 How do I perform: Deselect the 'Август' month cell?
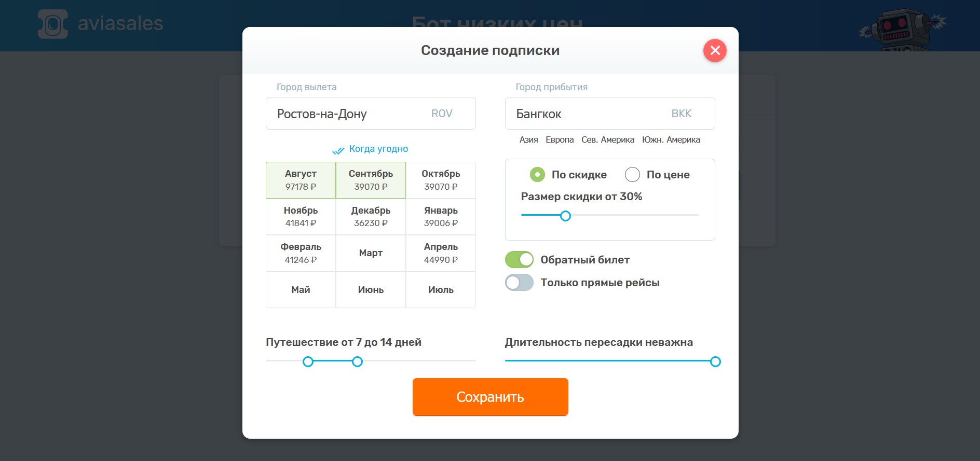(x=301, y=180)
